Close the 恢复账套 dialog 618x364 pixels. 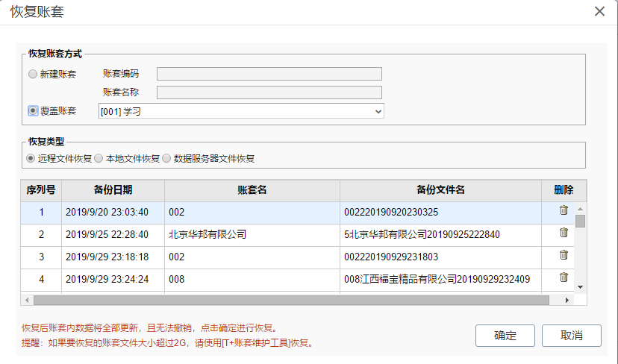pyautogui.click(x=599, y=11)
